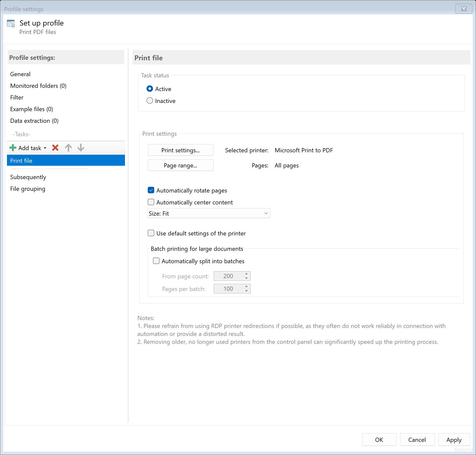Click the Page range... button
The width and height of the screenshot is (476, 455).
pos(180,165)
